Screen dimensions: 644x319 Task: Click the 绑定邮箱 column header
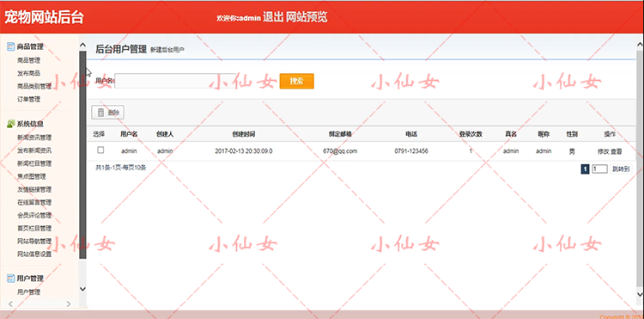[340, 134]
